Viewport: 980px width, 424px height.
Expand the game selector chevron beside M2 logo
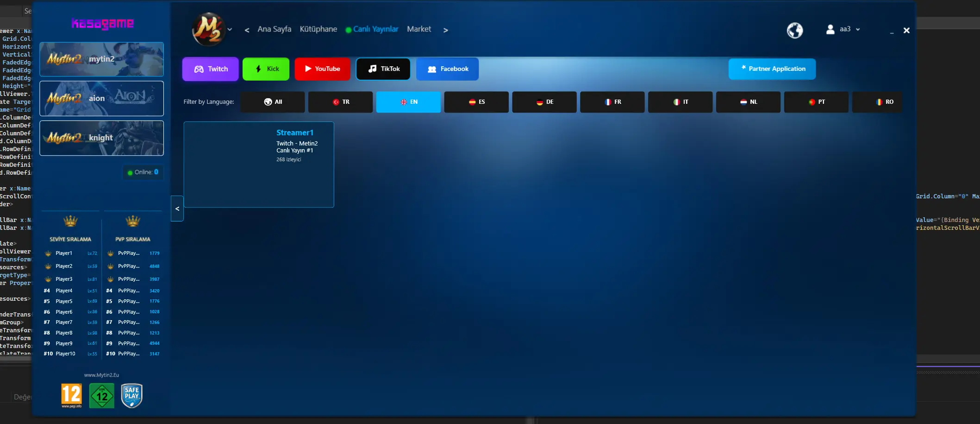click(x=230, y=30)
